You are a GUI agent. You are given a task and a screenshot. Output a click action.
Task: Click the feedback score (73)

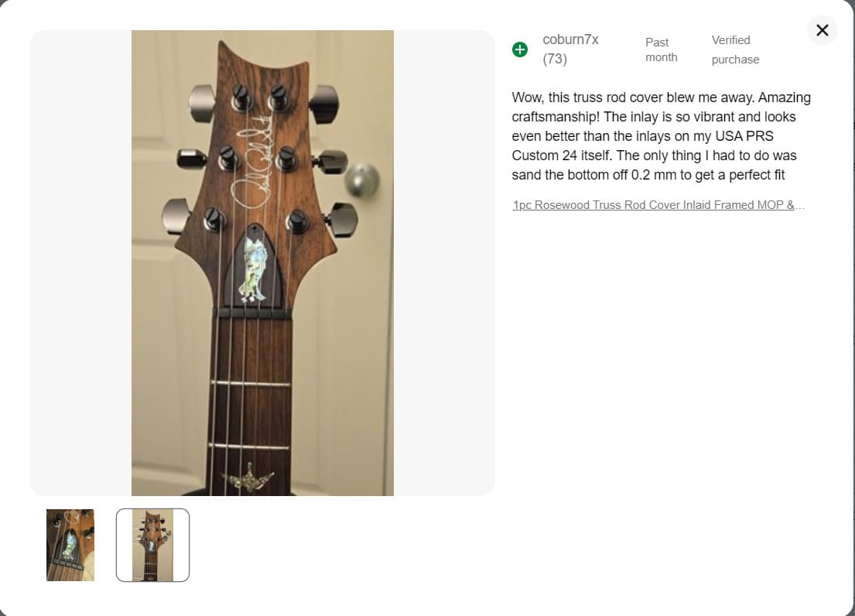[x=555, y=59]
